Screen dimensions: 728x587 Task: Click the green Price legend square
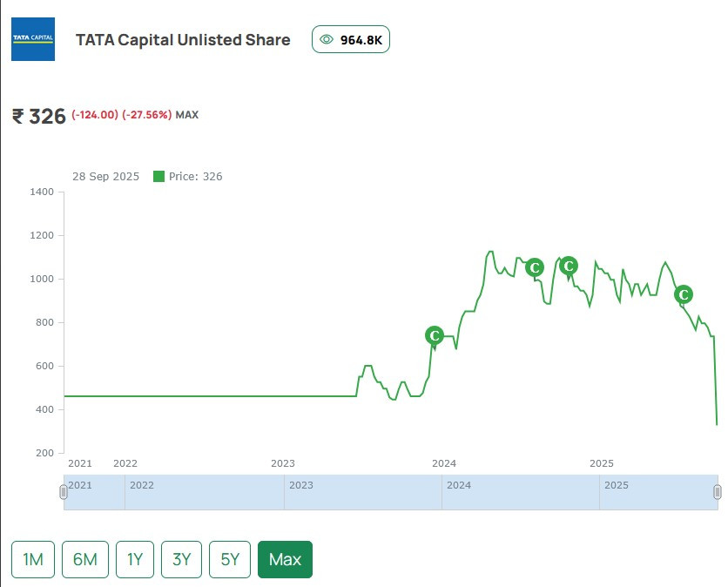(158, 177)
